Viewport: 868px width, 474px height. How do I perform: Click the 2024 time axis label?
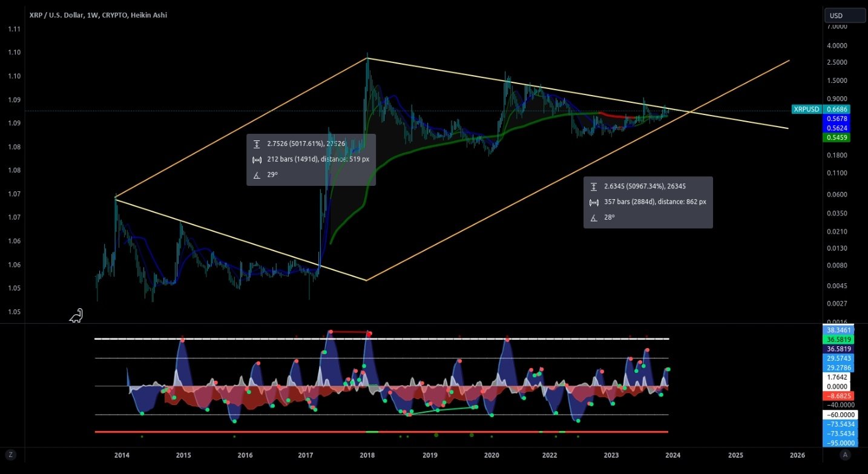pos(673,455)
